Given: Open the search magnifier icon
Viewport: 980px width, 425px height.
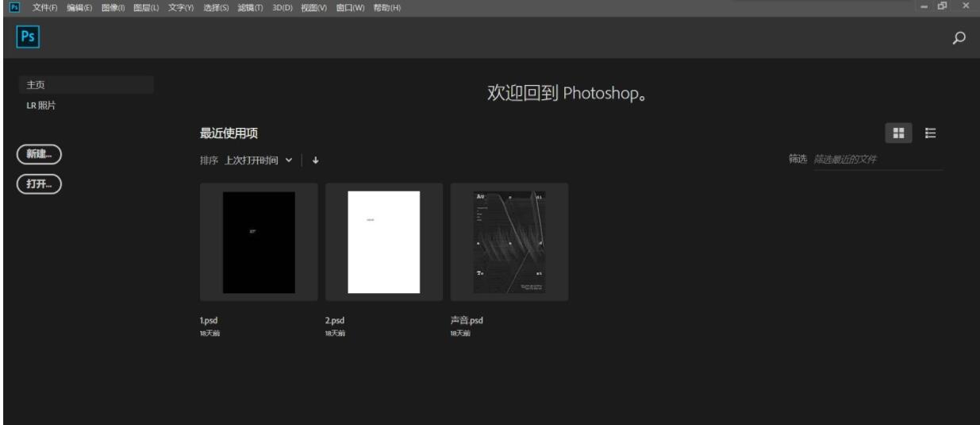Looking at the screenshot, I should [x=959, y=37].
